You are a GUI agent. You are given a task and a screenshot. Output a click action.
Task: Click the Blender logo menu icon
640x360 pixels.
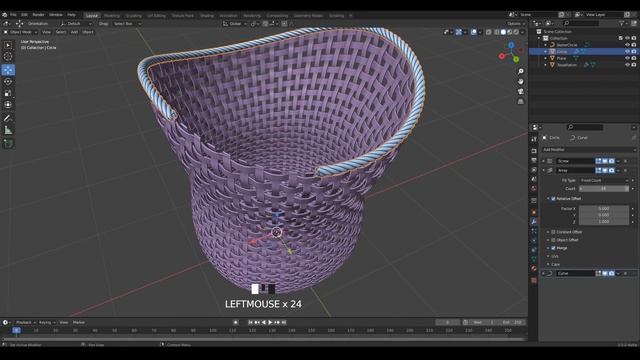4,15
